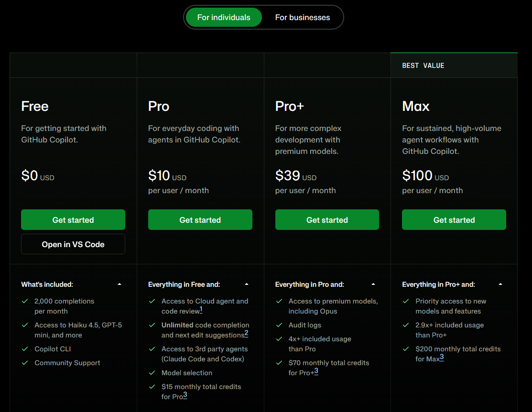Click checkmark beside 4x+ included usage

pos(279,339)
